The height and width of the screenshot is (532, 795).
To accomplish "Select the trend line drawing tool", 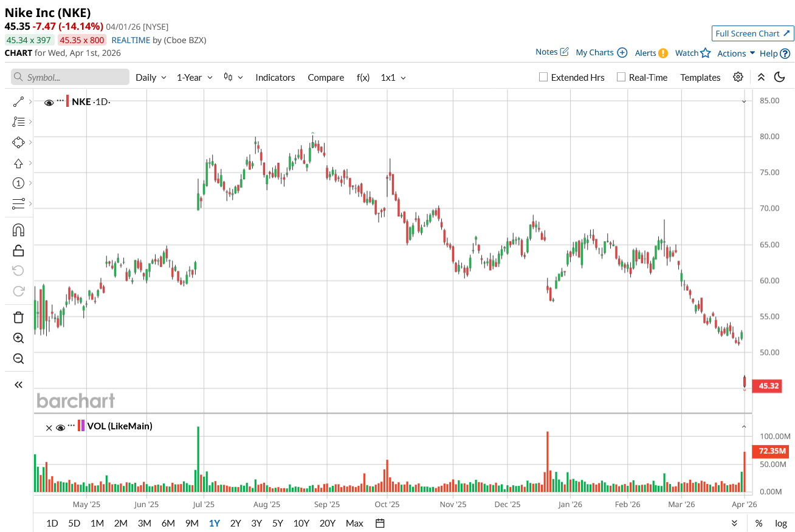I will [18, 101].
